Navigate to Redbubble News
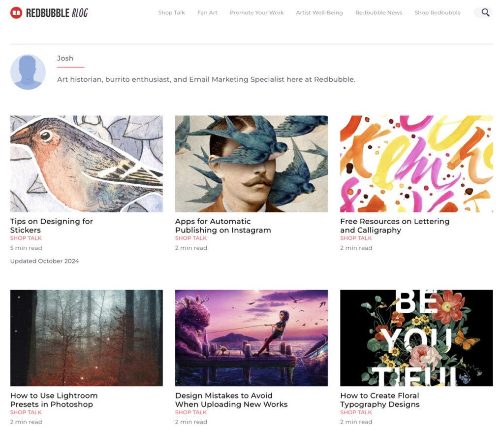Screen dimensions: 504x434 click(x=378, y=13)
